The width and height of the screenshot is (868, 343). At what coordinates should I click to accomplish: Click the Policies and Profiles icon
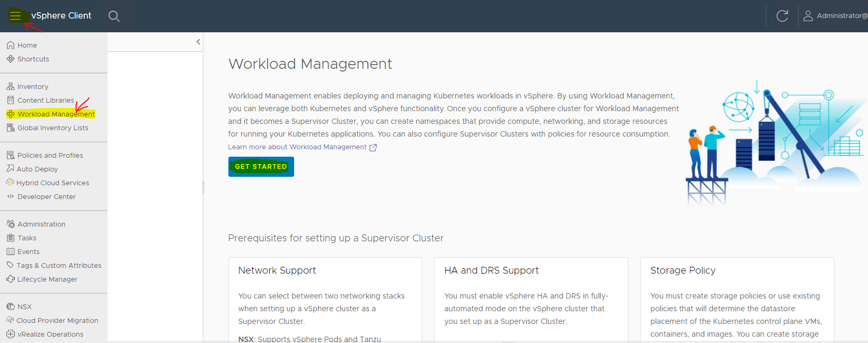[x=11, y=155]
